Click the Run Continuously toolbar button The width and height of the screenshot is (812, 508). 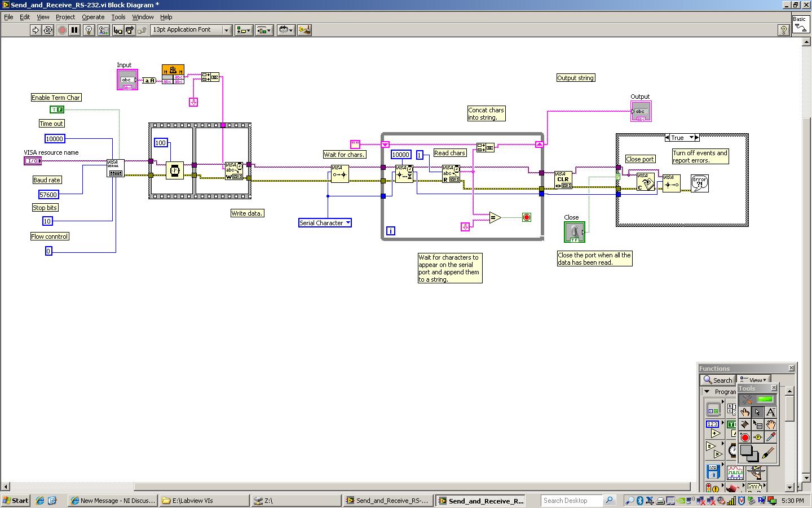click(48, 30)
